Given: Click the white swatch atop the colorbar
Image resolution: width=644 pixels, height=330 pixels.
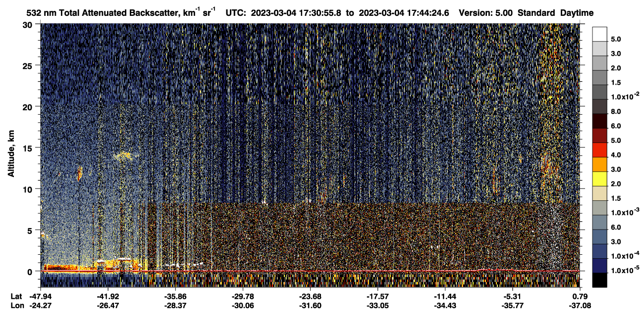Looking at the screenshot, I should [599, 34].
